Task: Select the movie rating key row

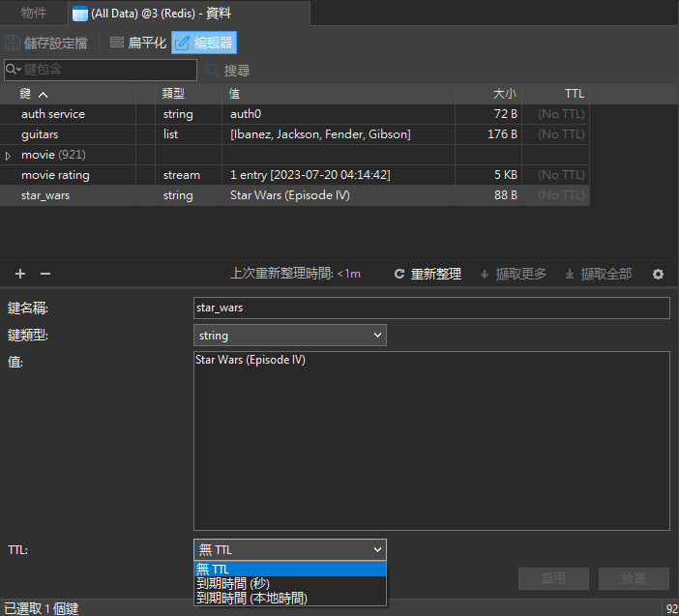Action: [294, 175]
